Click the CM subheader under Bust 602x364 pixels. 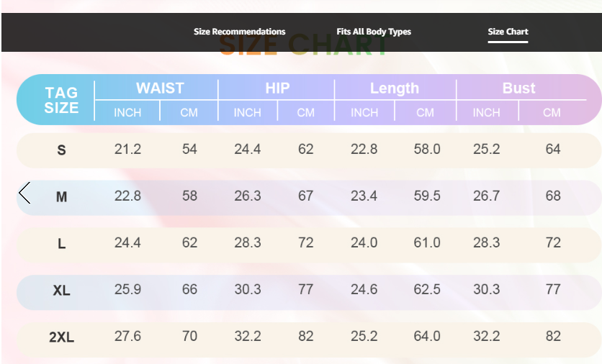(x=552, y=112)
